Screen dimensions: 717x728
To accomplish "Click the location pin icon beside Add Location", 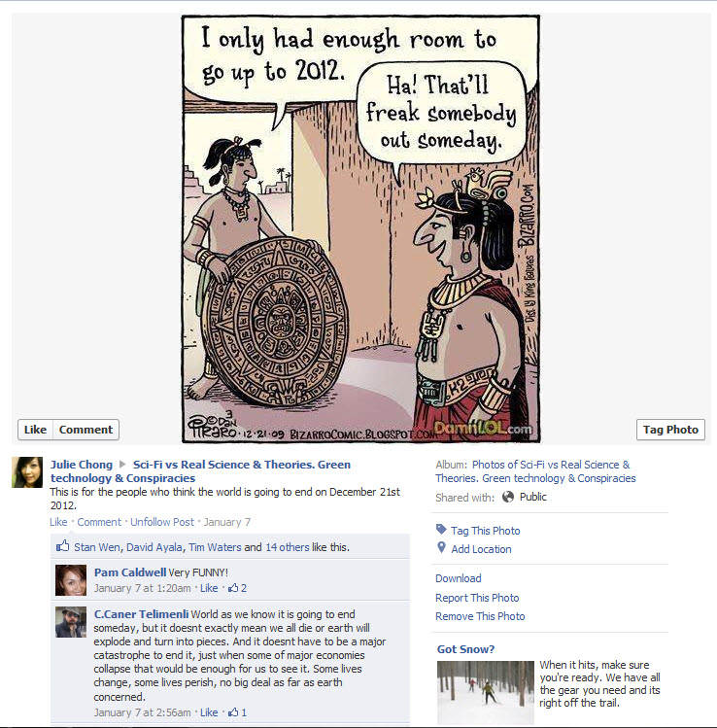I will [x=441, y=547].
